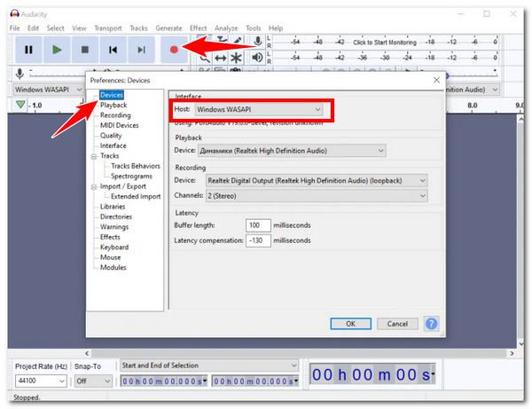532x409 pixels.
Task: Select Tracks Behaviors in preferences tree
Action: click(x=136, y=166)
